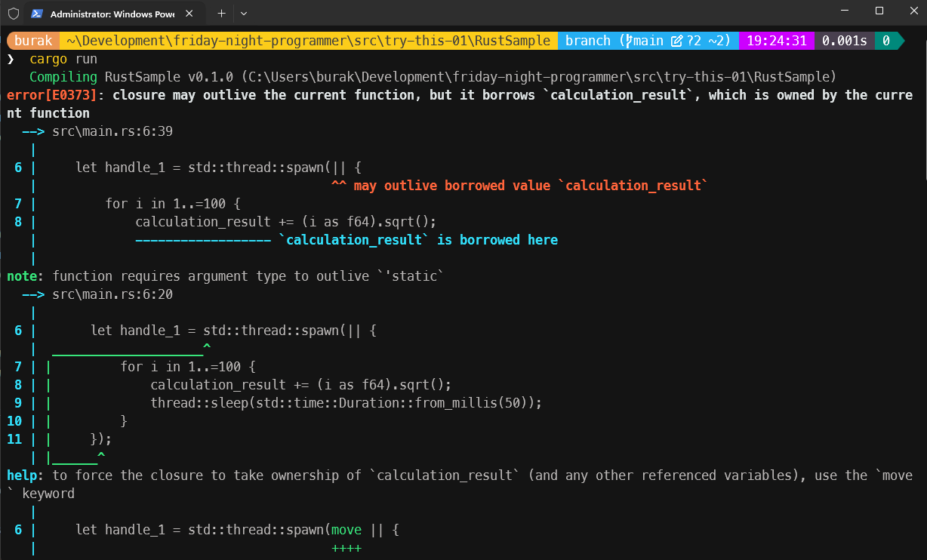927x560 pixels.
Task: Click the RustSample path prompt segment
Action: point(308,41)
